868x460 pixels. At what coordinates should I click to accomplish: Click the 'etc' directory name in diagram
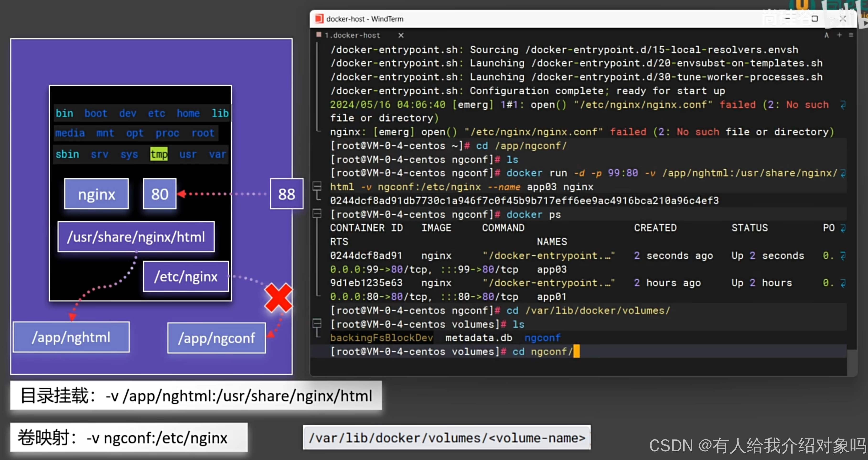pyautogui.click(x=157, y=113)
